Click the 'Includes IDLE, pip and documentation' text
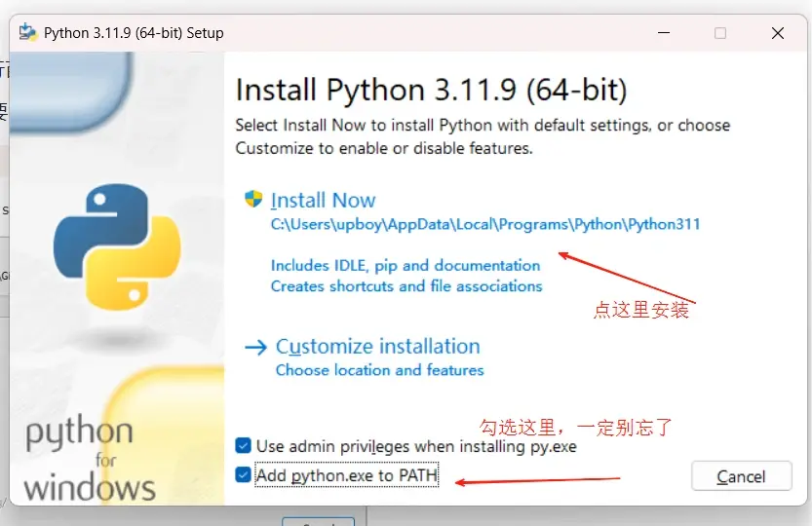812x526 pixels. pyautogui.click(x=406, y=266)
